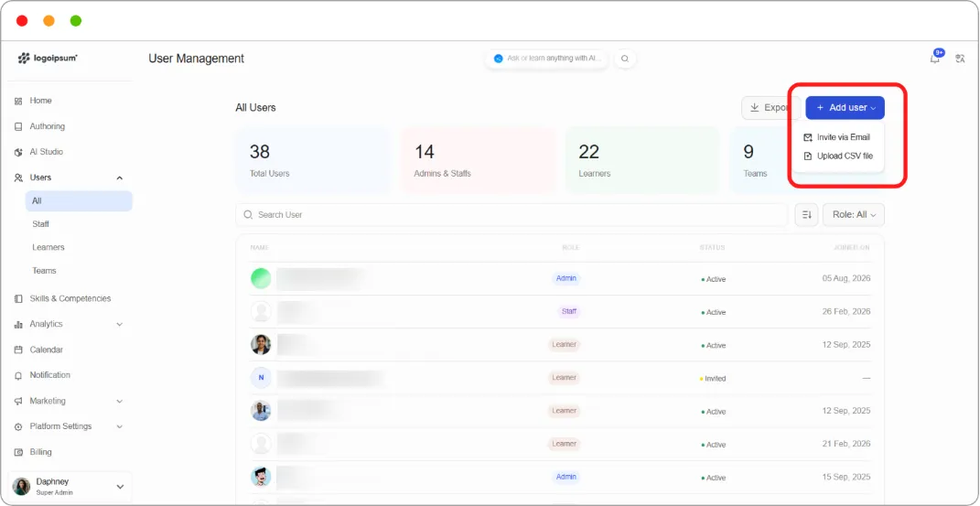
Task: Click the Staff role badge
Action: [569, 311]
